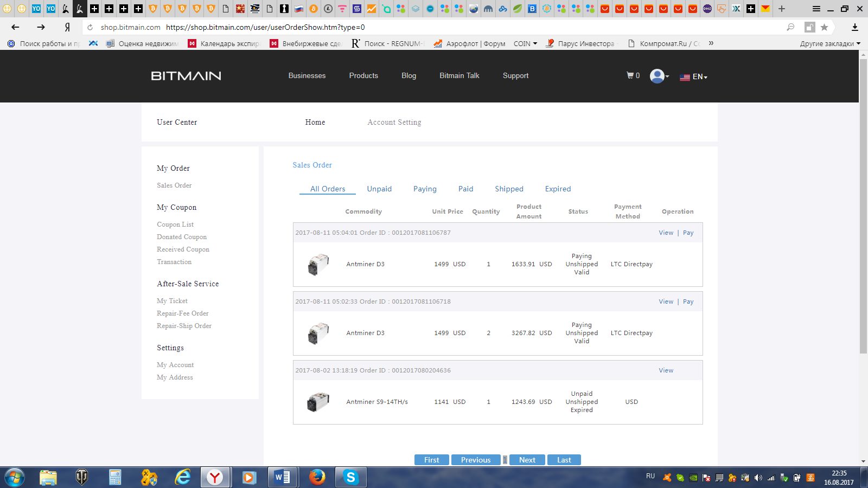
Task: Open the Products menu
Action: (x=363, y=76)
